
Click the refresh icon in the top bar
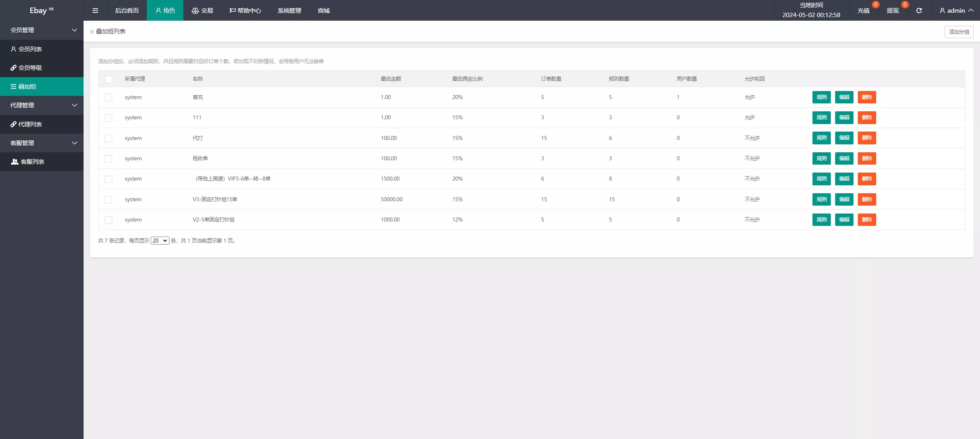919,10
